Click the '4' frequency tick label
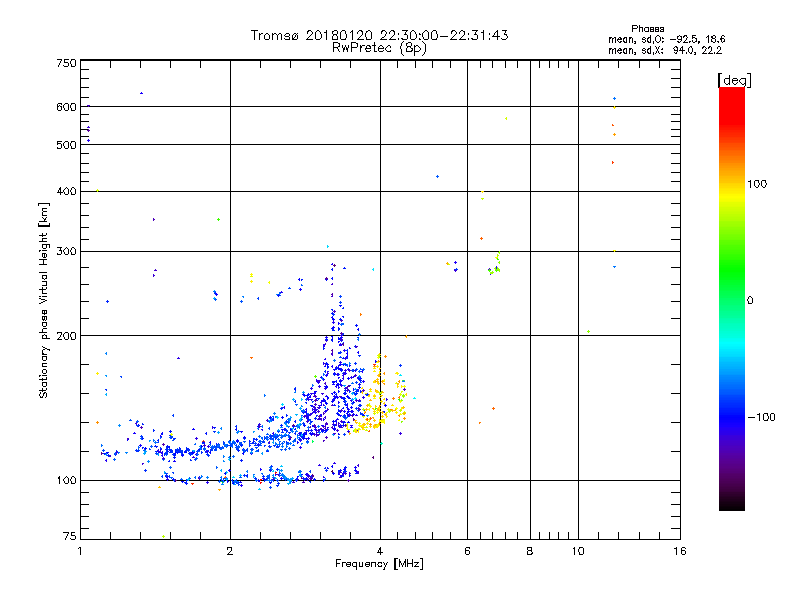Screen dimensions: 800x600 click(x=380, y=551)
